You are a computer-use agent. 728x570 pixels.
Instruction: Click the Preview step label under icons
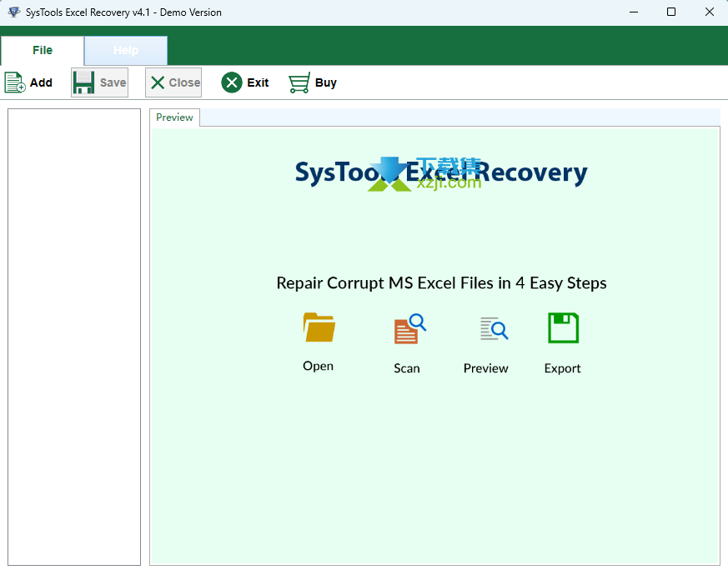click(x=485, y=368)
